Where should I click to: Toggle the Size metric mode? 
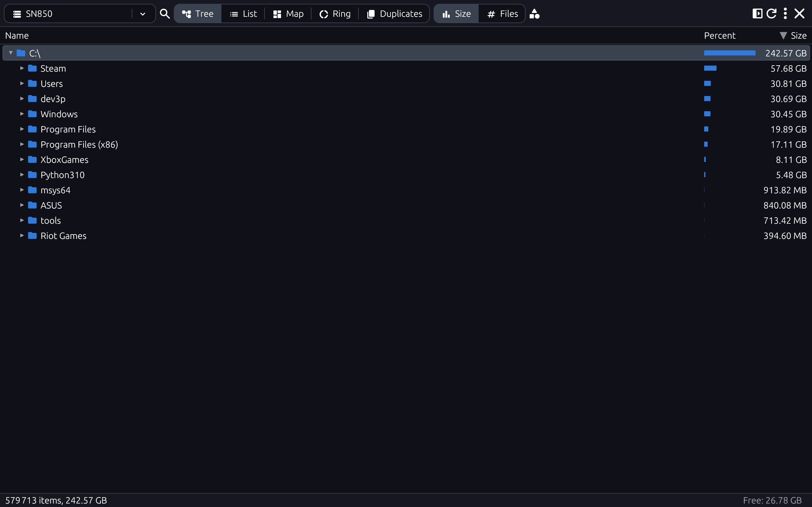point(456,14)
